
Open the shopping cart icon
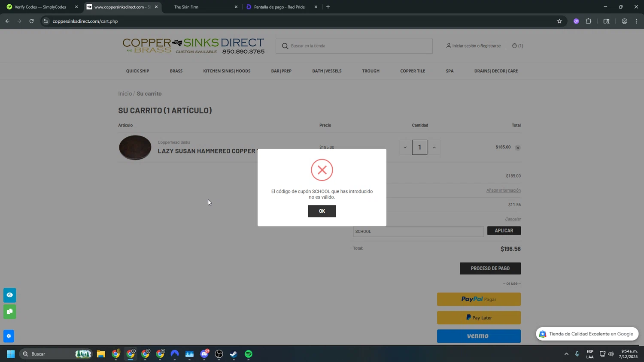click(x=517, y=46)
